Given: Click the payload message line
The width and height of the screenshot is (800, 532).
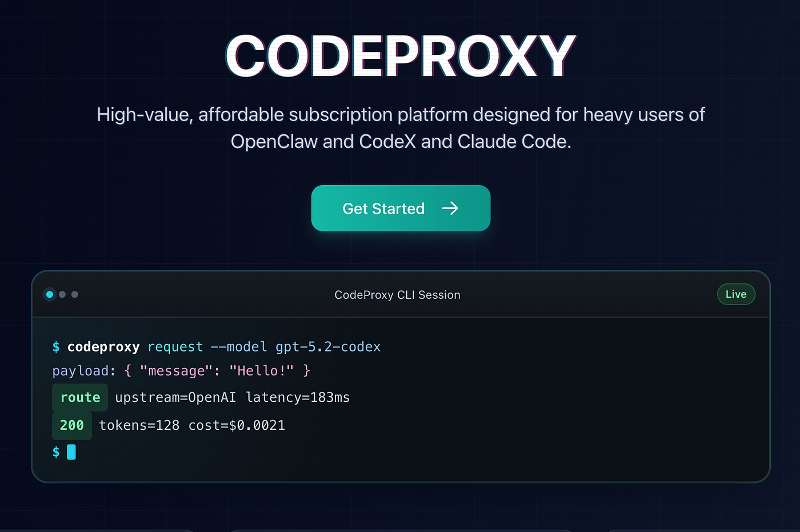Looking at the screenshot, I should point(181,371).
